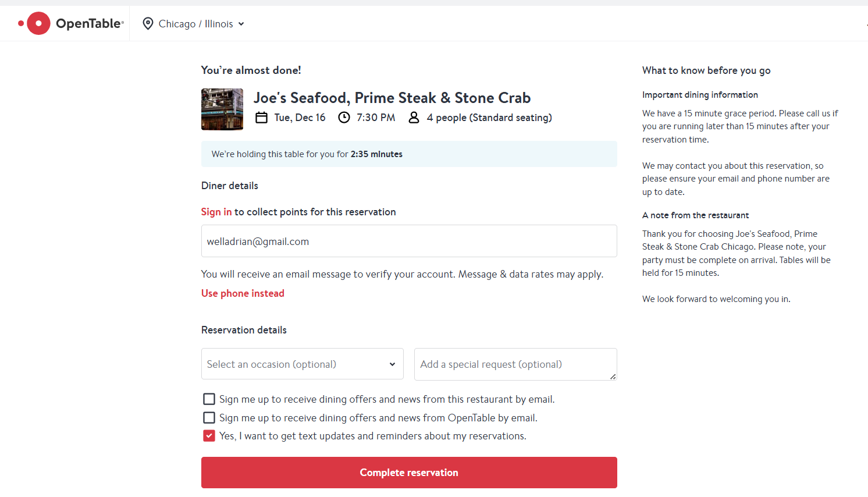Click the restaurant name heading
Image resolution: width=868 pixels, height=497 pixels.
pyautogui.click(x=392, y=98)
